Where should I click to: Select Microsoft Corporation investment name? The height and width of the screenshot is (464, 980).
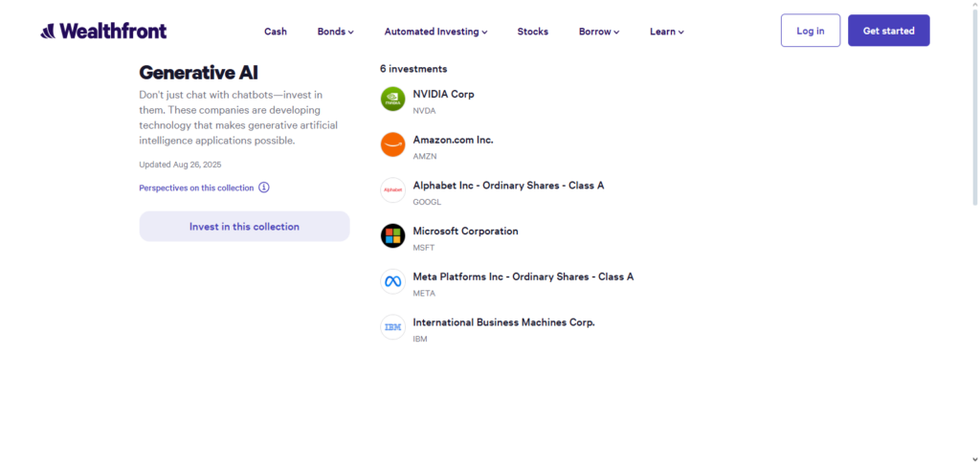click(x=466, y=232)
